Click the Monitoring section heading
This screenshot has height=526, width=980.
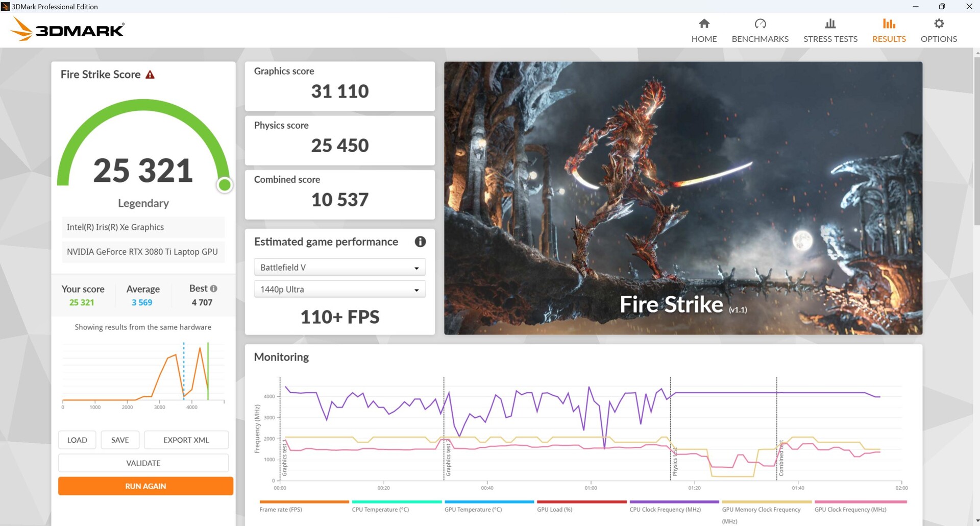coord(282,357)
